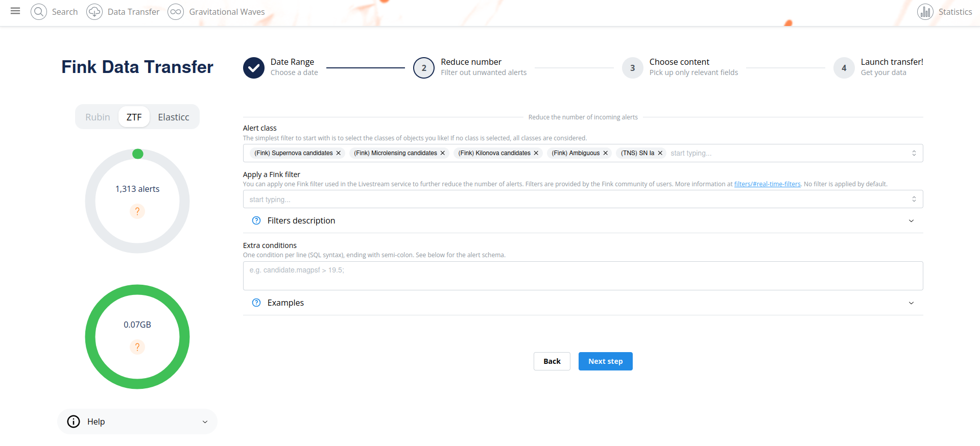
Task: Click the question mark under 0.07GB
Action: 137,347
